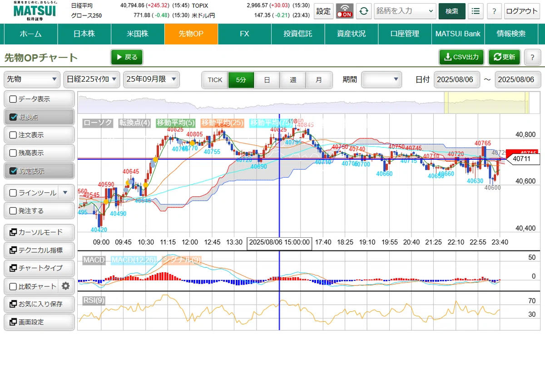Open the list menu icon beside 検索

click(x=476, y=11)
